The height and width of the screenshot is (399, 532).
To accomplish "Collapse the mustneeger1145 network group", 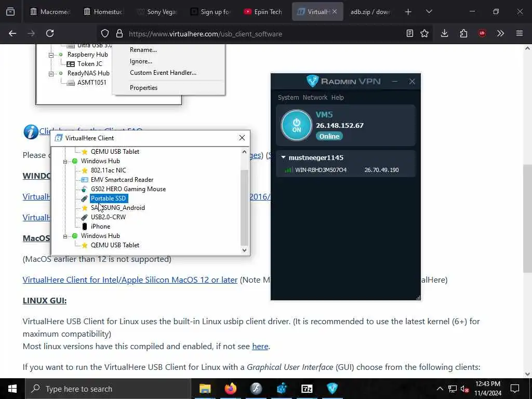I will (x=283, y=157).
